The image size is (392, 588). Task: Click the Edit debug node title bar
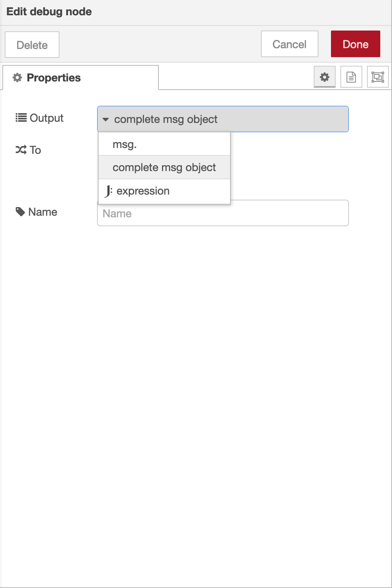(49, 11)
